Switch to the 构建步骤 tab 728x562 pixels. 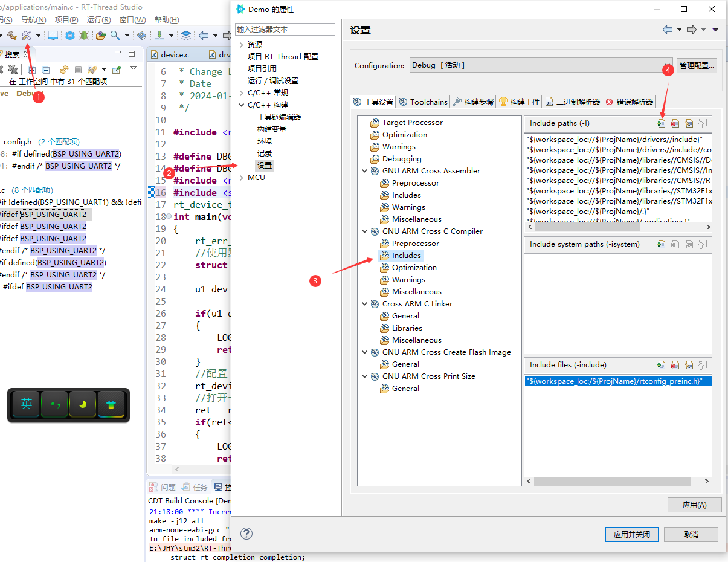coord(474,102)
